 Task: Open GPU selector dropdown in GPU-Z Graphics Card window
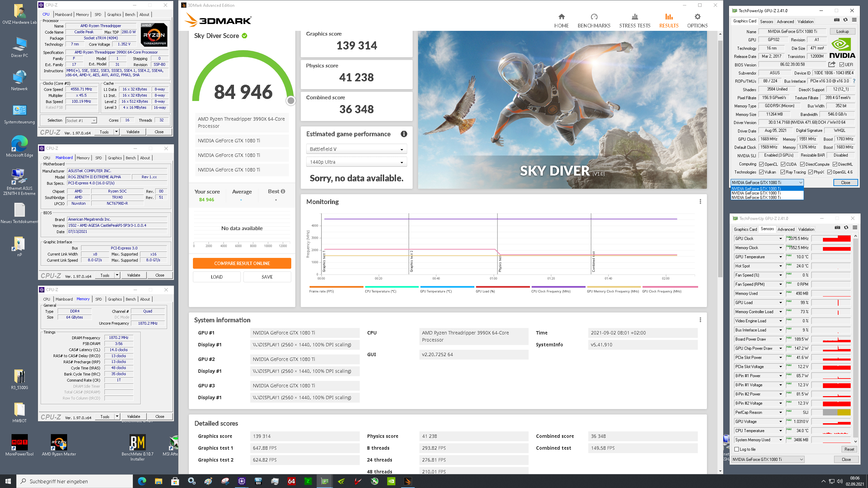pos(767,182)
